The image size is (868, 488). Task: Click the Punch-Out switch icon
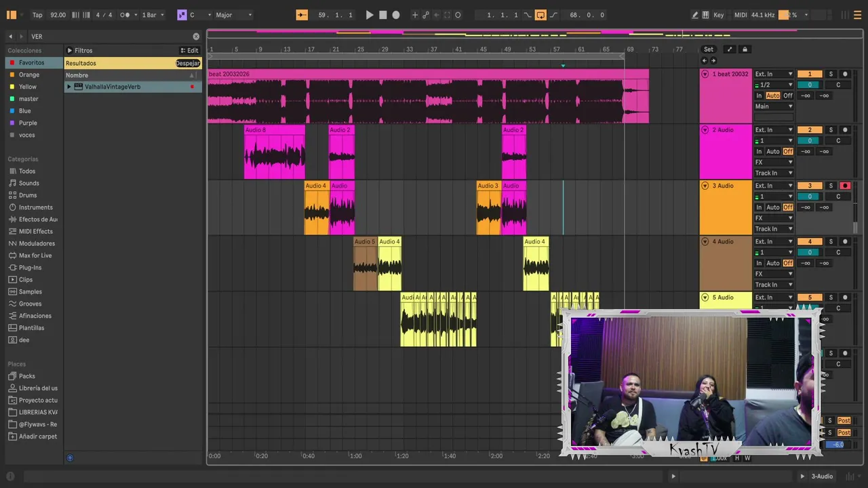point(553,15)
